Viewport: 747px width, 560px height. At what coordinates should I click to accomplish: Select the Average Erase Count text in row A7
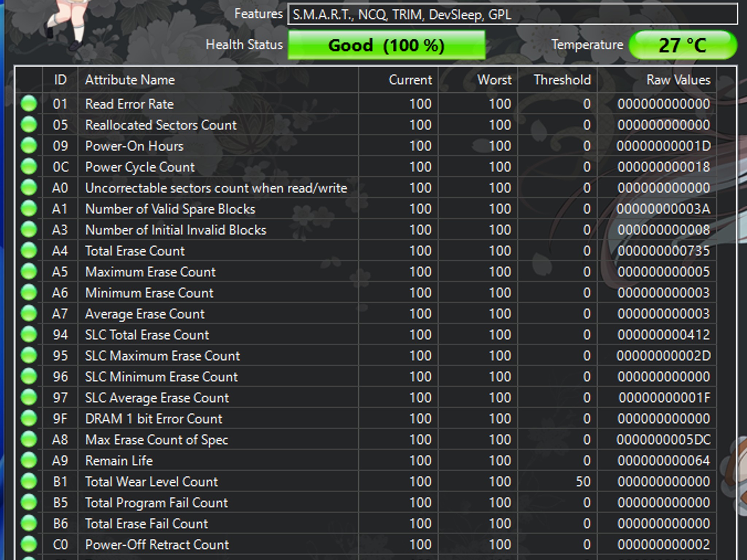point(145,314)
